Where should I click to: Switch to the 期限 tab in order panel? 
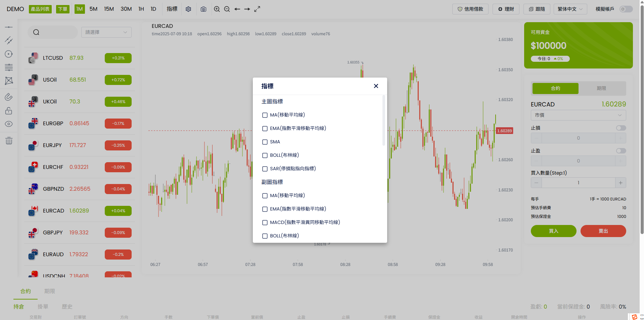pos(601,88)
